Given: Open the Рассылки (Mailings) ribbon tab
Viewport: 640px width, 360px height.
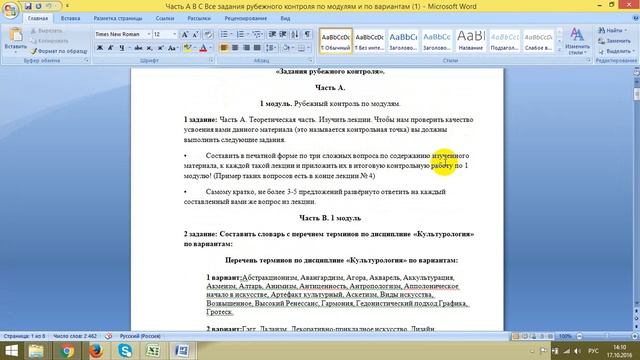Looking at the screenshot, I should tap(199, 18).
